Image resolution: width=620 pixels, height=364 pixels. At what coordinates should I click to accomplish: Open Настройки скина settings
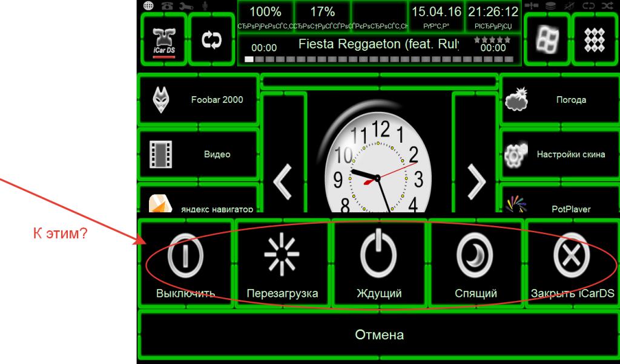tap(559, 154)
